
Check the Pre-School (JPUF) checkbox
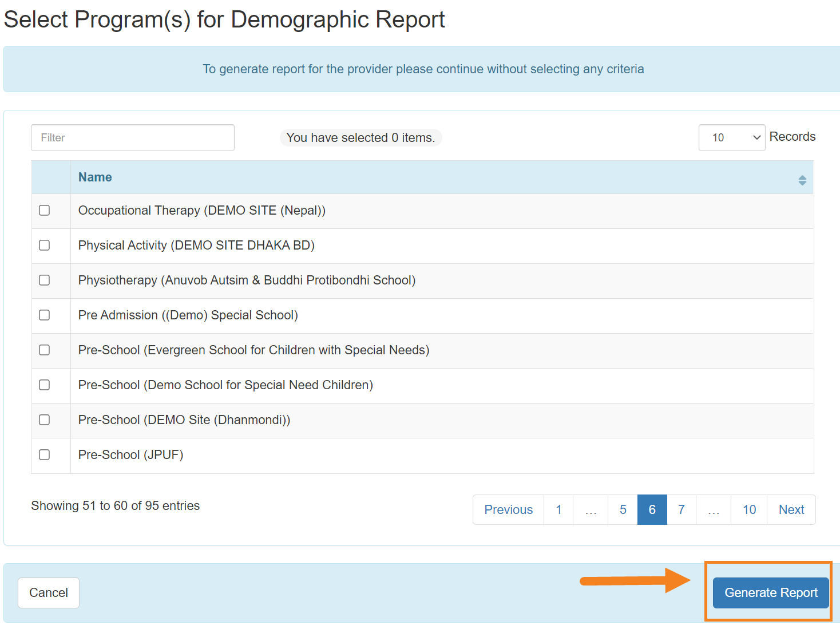click(x=44, y=455)
